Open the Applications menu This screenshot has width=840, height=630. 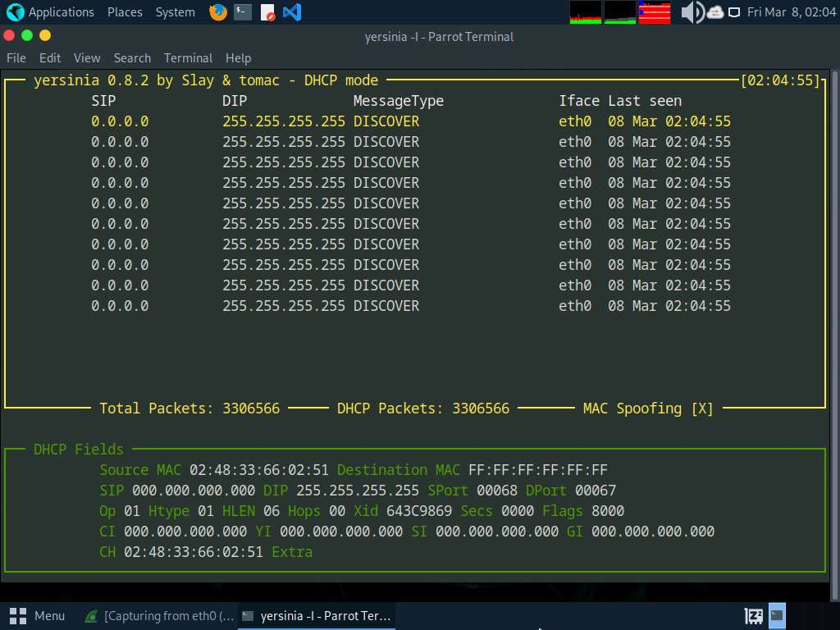click(x=50, y=12)
